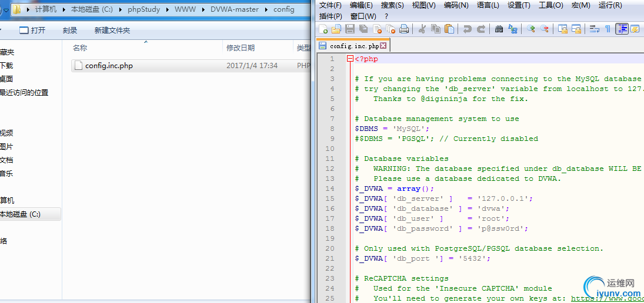Toggle synchronized vertical scrolling
This screenshot has height=303, width=644.
click(x=562, y=29)
